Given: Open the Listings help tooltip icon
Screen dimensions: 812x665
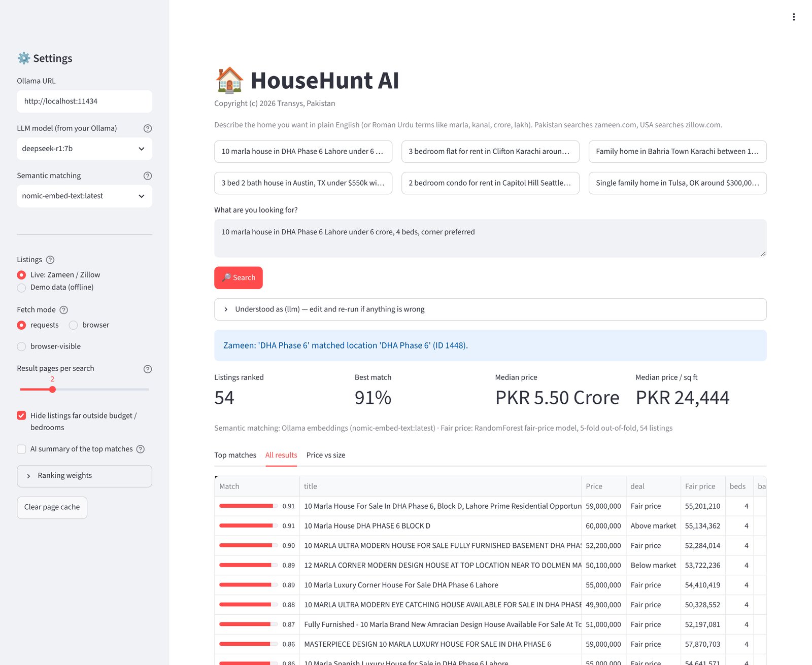Looking at the screenshot, I should 50,260.
